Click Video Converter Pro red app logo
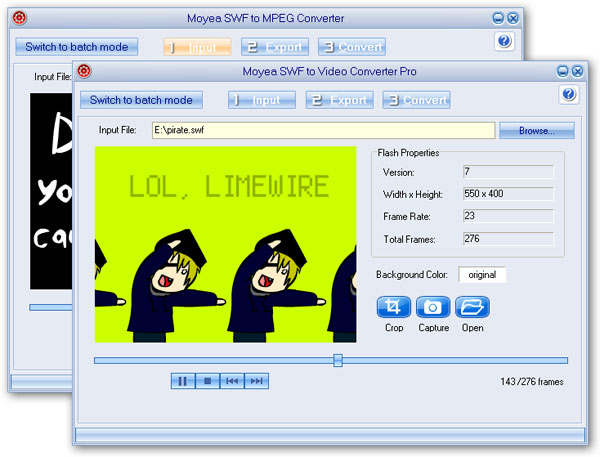This screenshot has height=457, width=600. click(84, 71)
